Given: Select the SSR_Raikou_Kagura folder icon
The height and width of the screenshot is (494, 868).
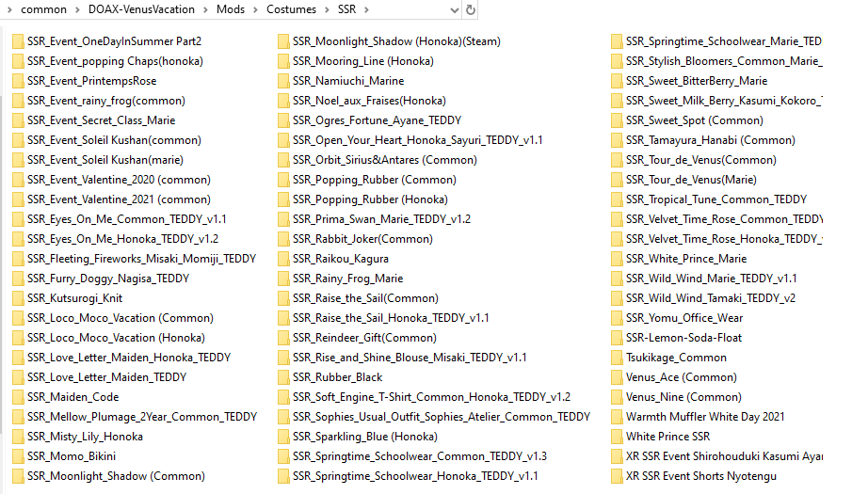Looking at the screenshot, I should point(283,259).
